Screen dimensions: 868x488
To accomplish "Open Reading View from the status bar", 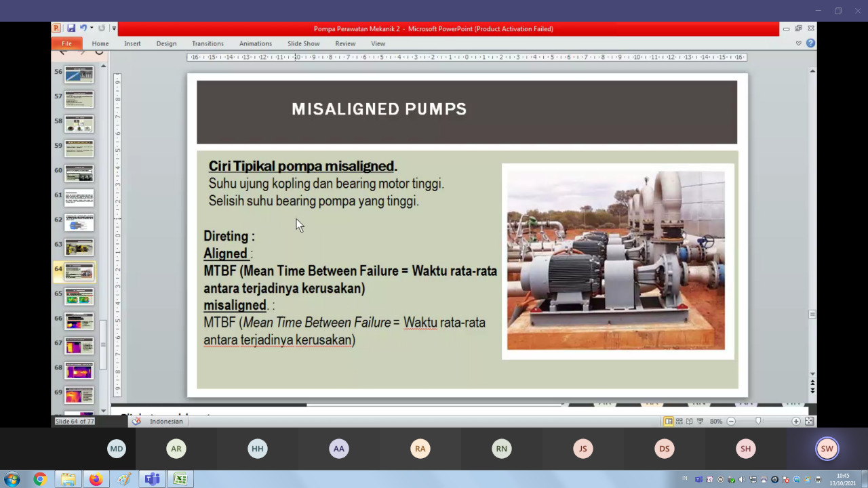I will [689, 421].
